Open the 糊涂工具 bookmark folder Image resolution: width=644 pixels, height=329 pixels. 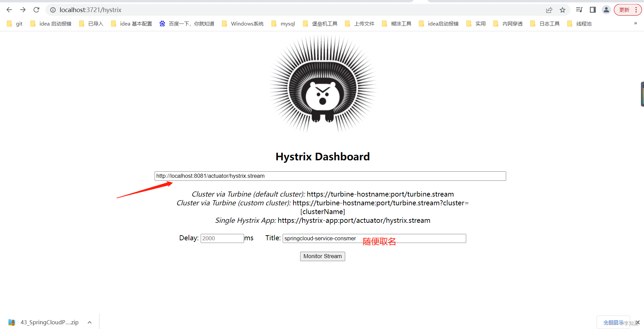(397, 24)
